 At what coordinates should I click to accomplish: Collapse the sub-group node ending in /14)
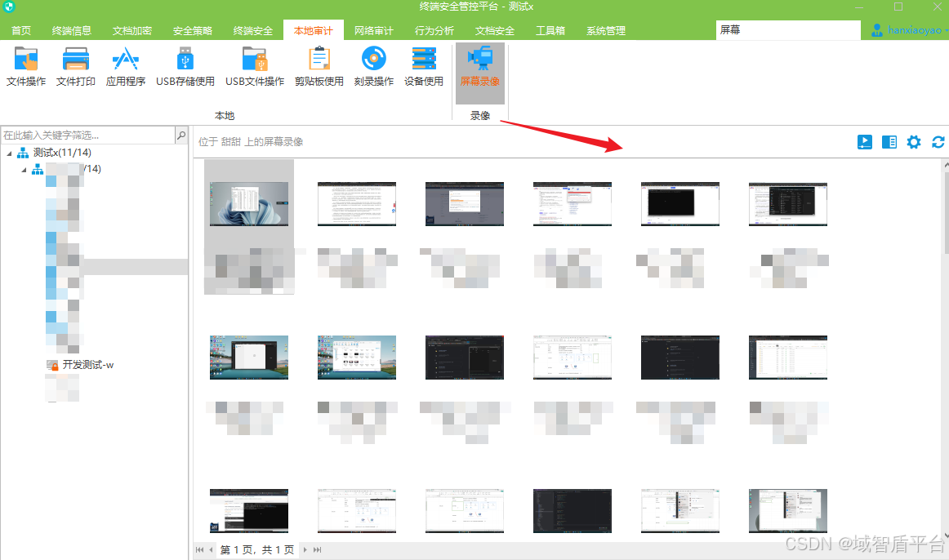tap(25, 170)
